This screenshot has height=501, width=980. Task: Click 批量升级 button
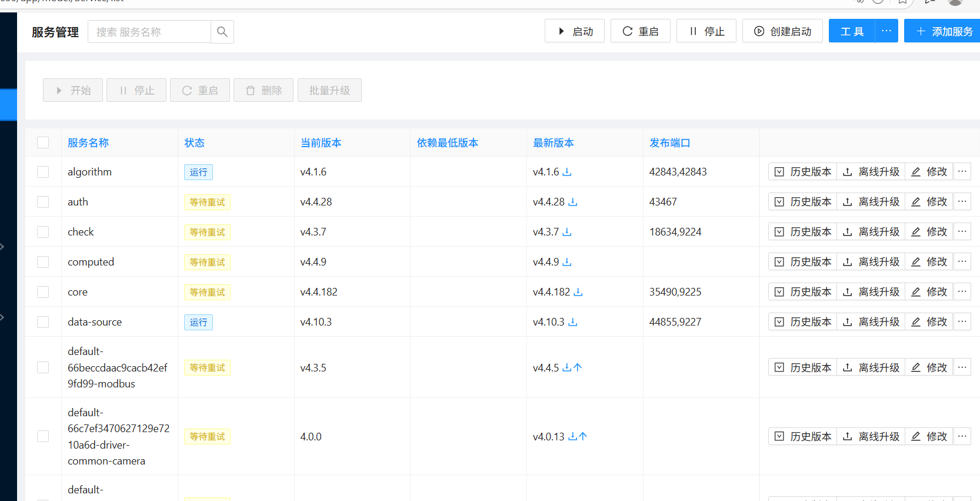[329, 90]
